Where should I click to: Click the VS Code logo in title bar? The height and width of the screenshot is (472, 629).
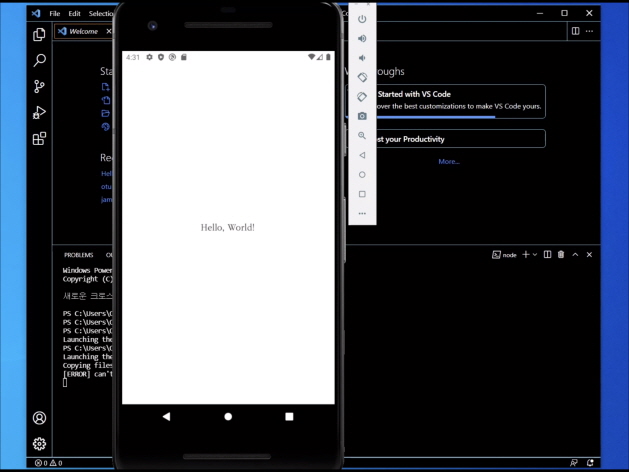[x=36, y=13]
